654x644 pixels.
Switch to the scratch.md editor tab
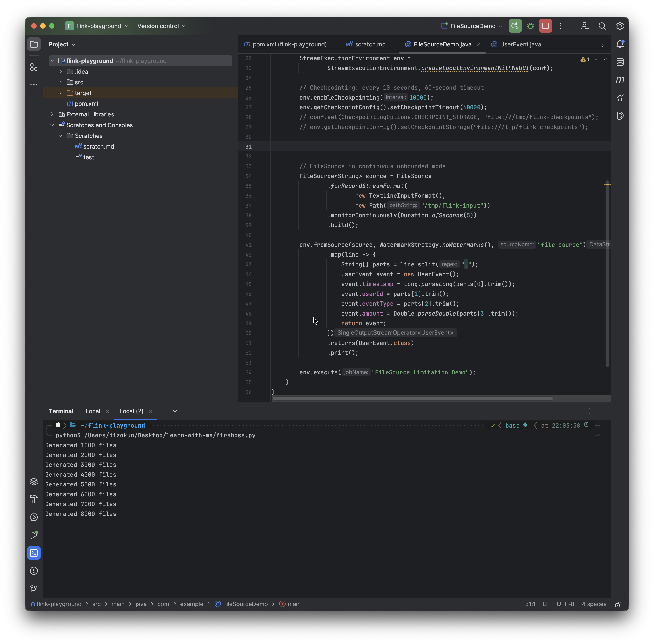tap(366, 44)
